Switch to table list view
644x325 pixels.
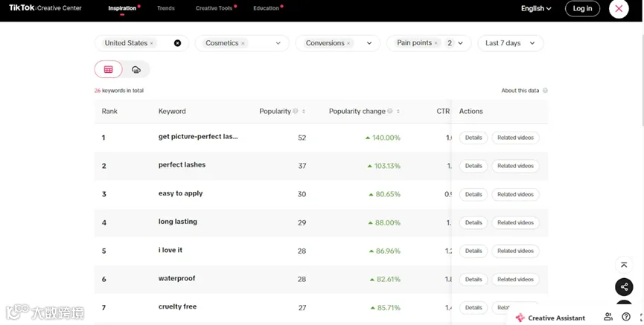pos(108,69)
